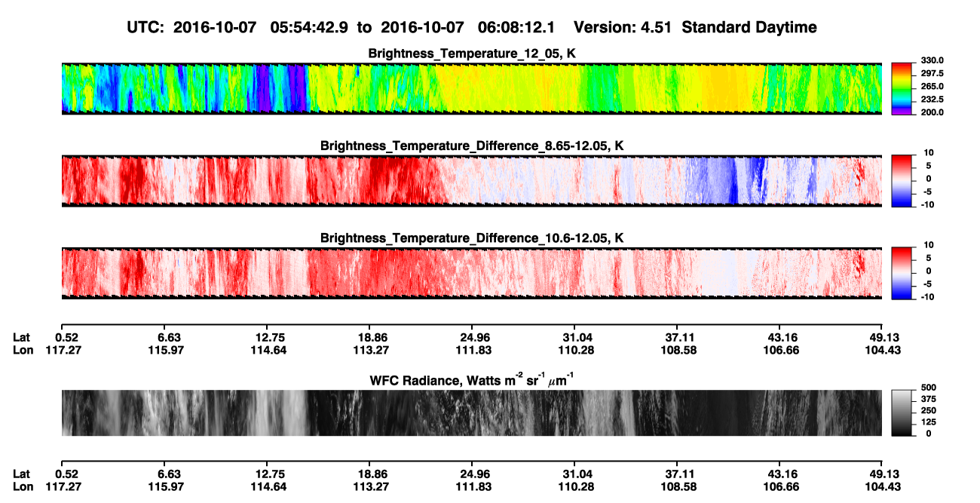The image size is (980, 503).
Task: Click the 'Lat' label under the 10.6-12.05 panel
Action: [22, 337]
